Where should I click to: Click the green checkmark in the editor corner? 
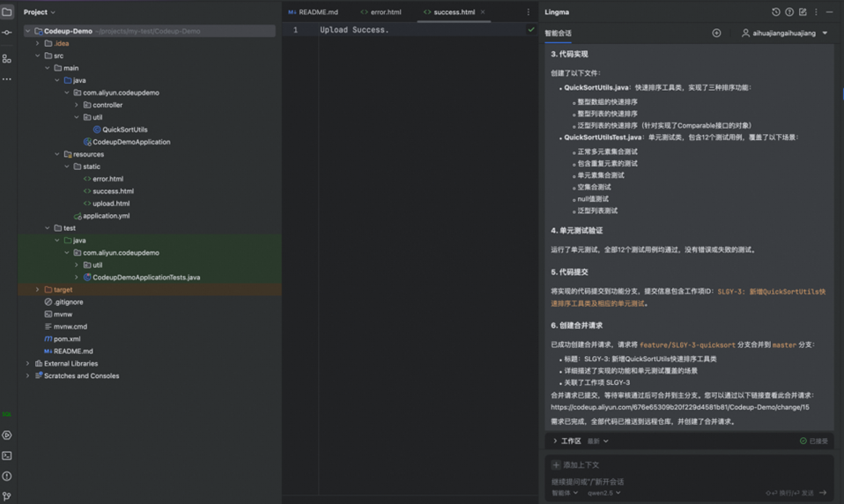tap(531, 30)
